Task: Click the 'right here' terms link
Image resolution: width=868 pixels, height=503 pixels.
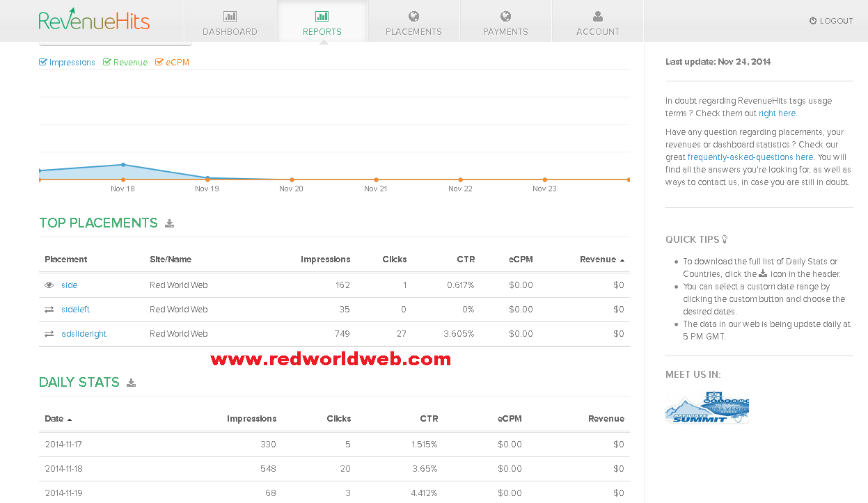Action: click(x=777, y=113)
